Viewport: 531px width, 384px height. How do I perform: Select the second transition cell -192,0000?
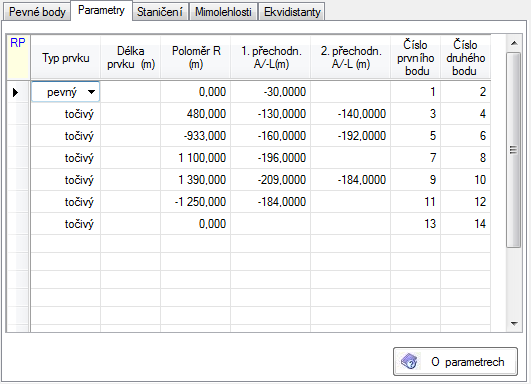[351, 136]
